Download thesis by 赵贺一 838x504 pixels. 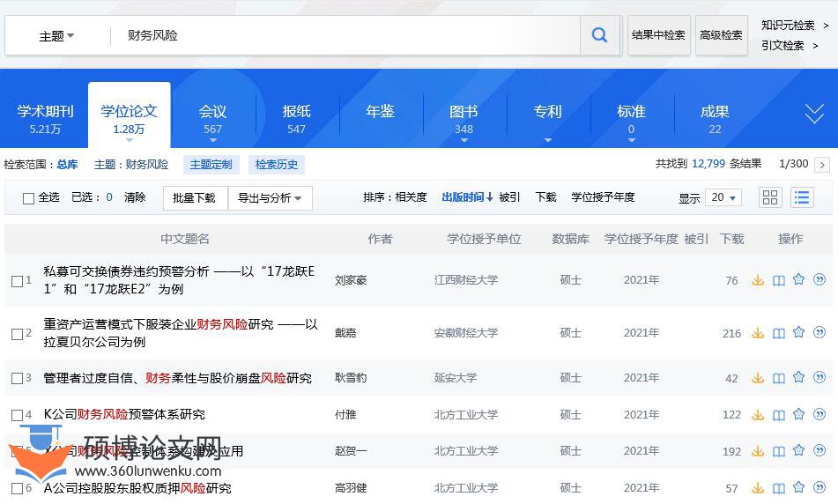click(x=758, y=451)
